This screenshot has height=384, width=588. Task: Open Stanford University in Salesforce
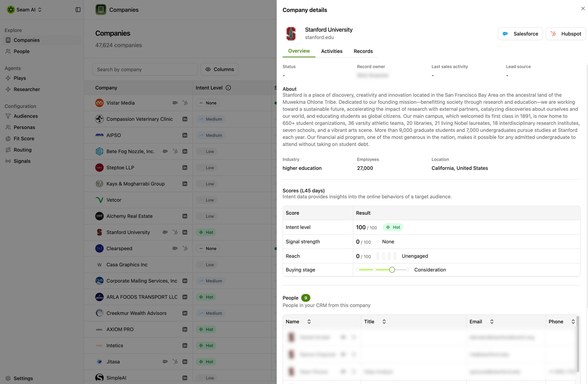[x=520, y=34]
